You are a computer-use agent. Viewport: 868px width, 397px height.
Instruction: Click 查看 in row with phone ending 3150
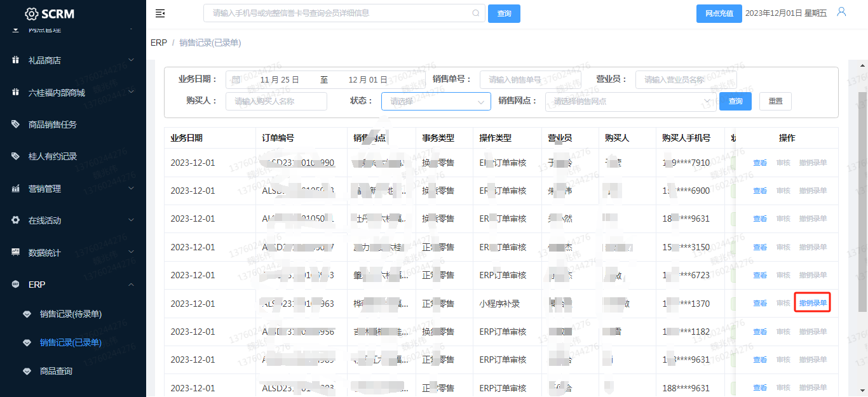[760, 247]
